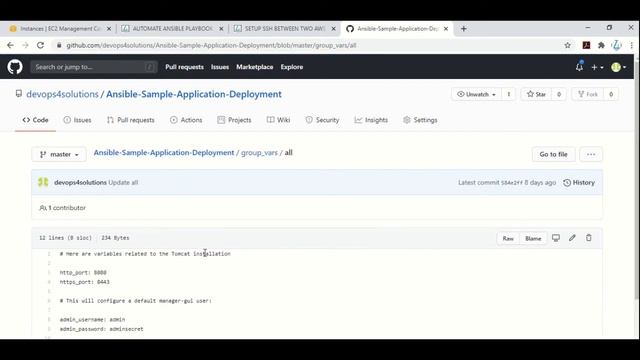Select the repository Issues tab
The width and height of the screenshot is (640, 360).
[77, 120]
